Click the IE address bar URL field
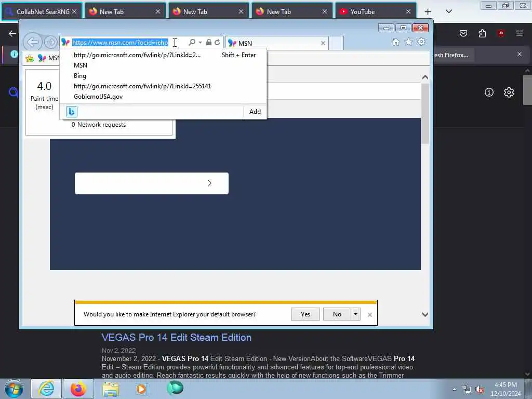The image size is (532, 399). (124, 43)
